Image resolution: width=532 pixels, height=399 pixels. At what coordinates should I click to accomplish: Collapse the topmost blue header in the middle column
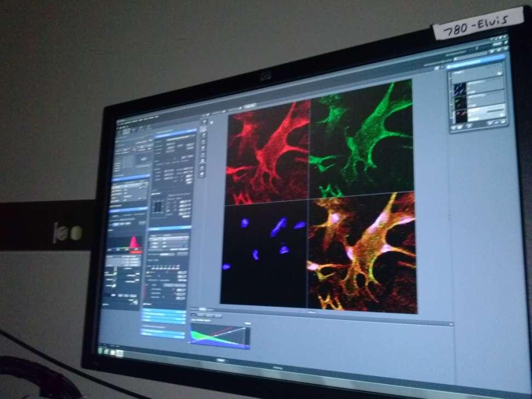click(x=175, y=134)
